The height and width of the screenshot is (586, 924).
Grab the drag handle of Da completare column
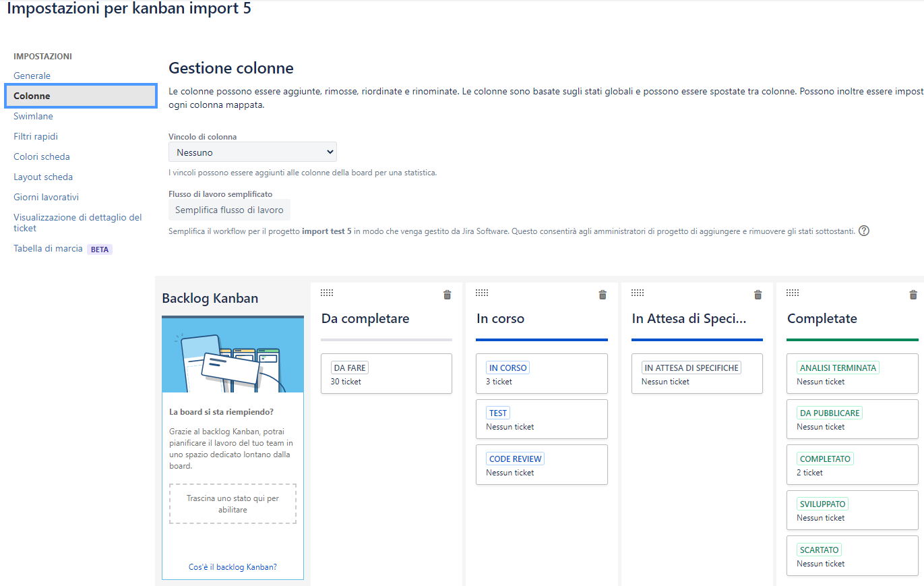click(x=327, y=293)
